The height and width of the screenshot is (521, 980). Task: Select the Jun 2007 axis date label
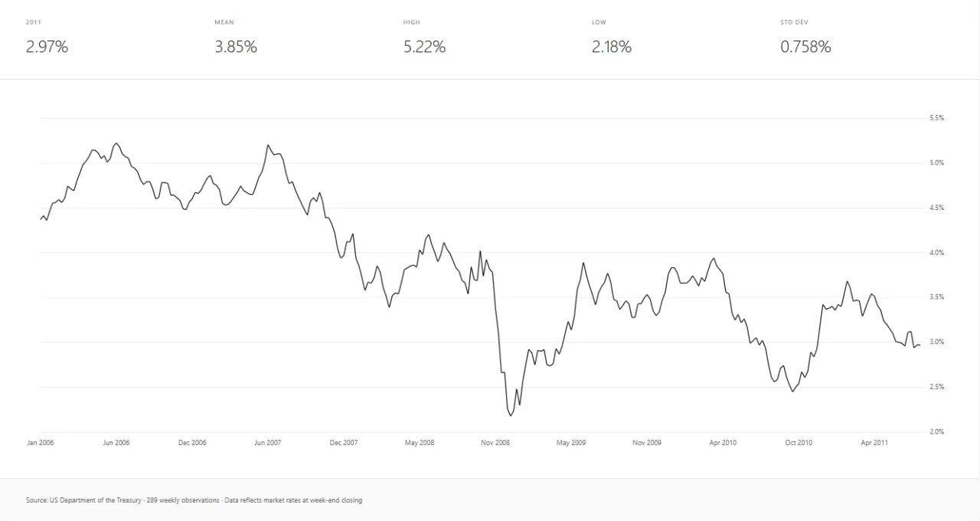point(268,443)
